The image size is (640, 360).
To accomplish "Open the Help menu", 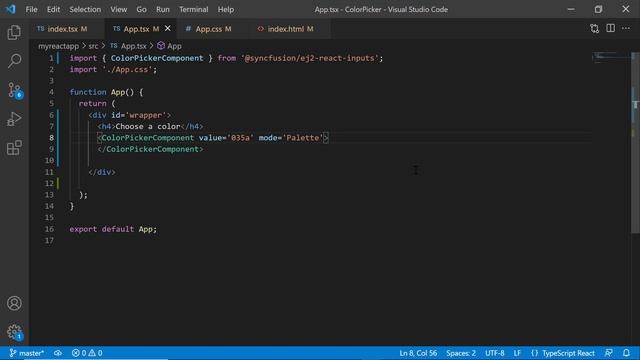I will pos(225,9).
